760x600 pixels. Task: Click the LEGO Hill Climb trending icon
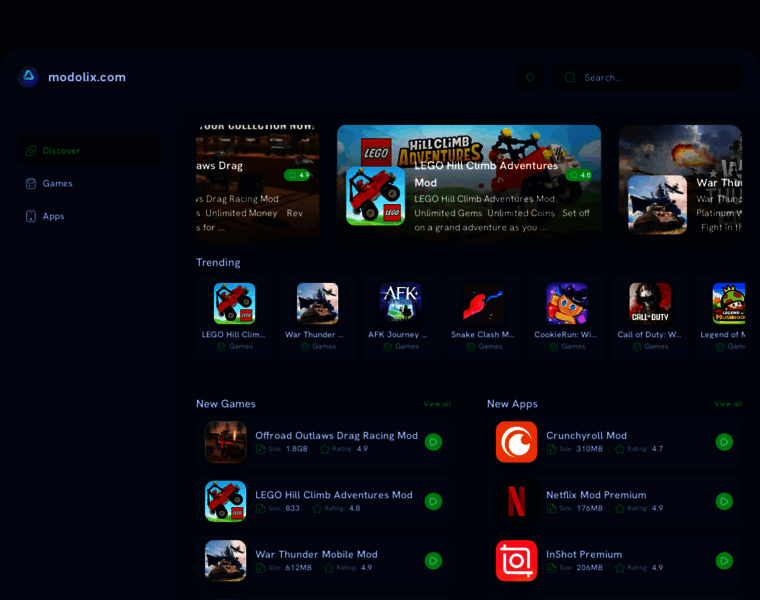[x=234, y=303]
